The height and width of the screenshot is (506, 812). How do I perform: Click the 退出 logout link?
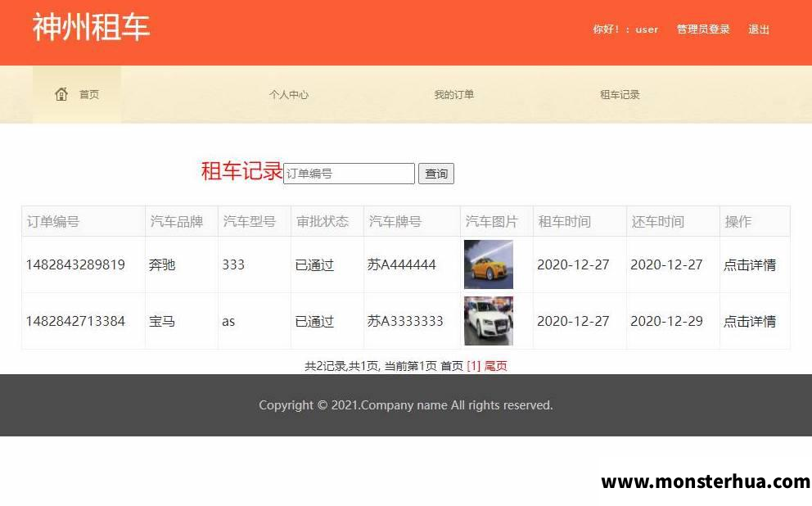pyautogui.click(x=758, y=29)
